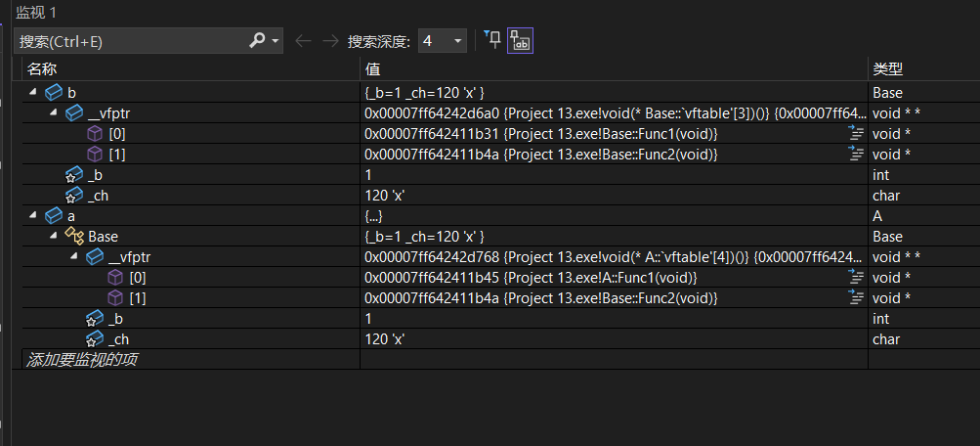Screen dimensions: 980x446
Task: Click the field icon of a's Base _b
Action: click(x=95, y=319)
